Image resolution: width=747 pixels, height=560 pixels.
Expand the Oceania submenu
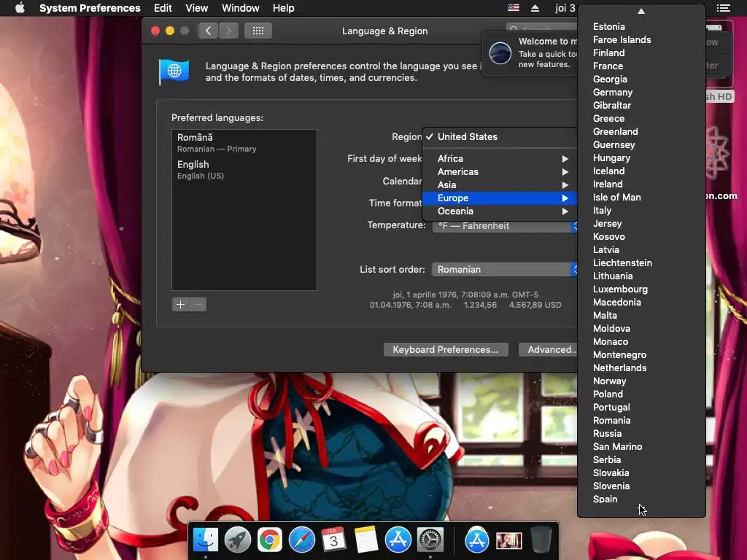tap(499, 211)
